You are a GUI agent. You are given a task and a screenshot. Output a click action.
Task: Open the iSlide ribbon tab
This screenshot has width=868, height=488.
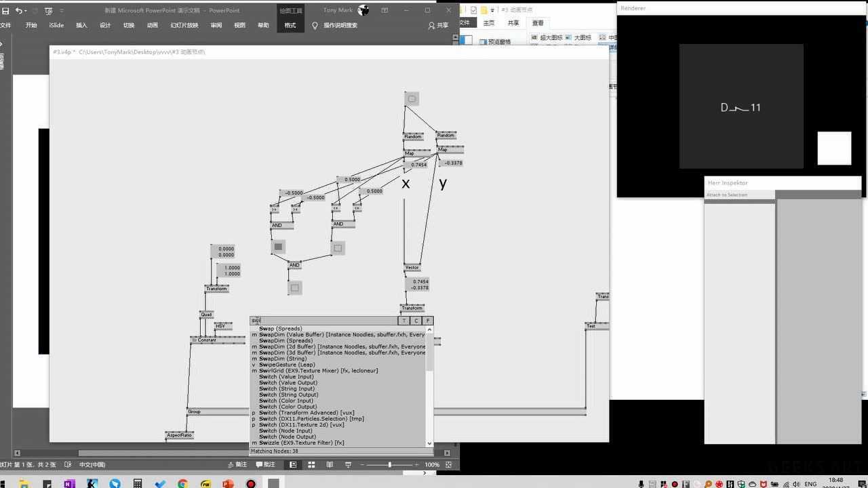click(56, 25)
